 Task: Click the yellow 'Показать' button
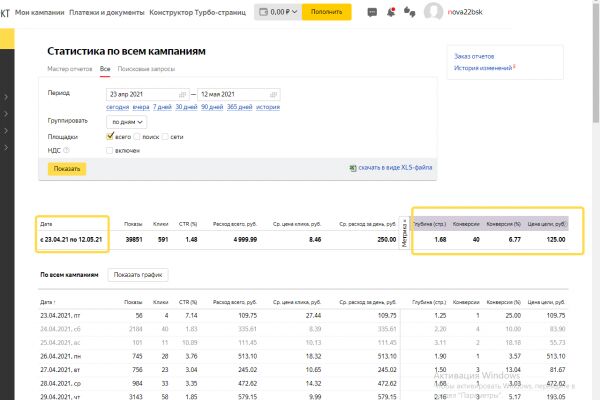pyautogui.click(x=67, y=169)
